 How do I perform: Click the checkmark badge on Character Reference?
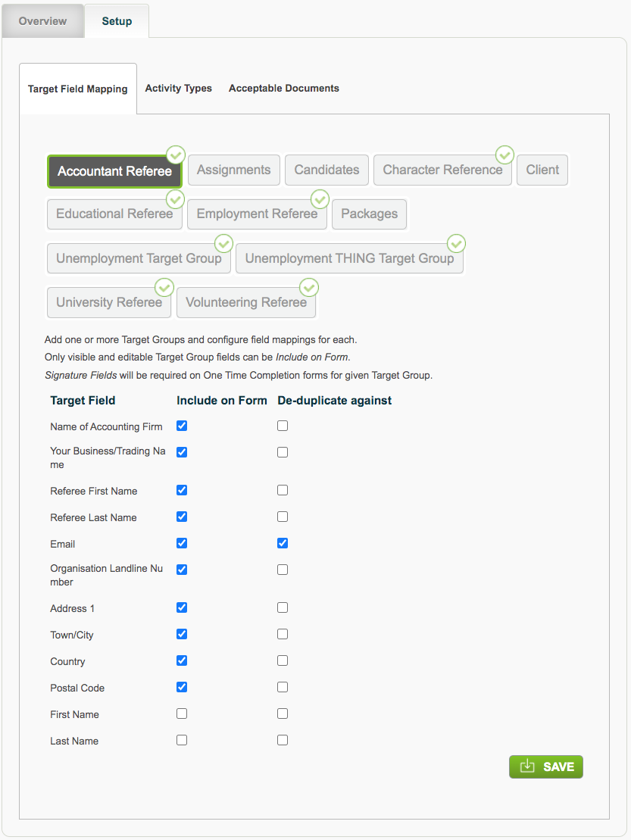click(x=504, y=155)
